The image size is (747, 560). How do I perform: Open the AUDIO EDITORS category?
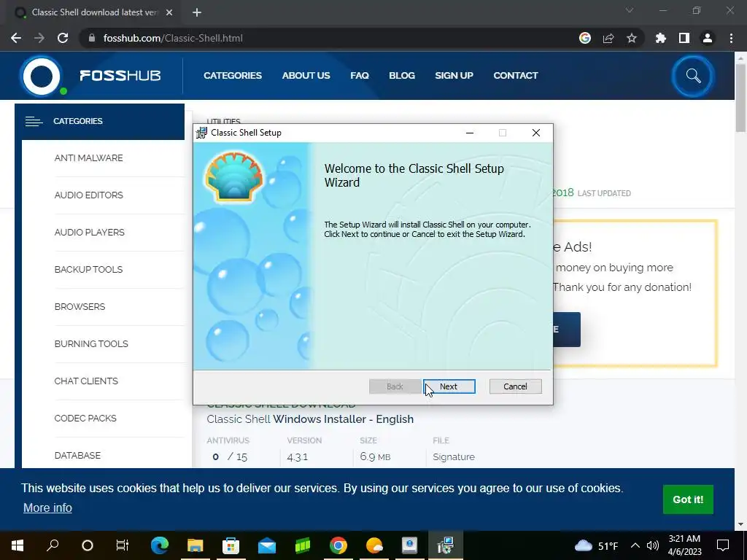pyautogui.click(x=88, y=195)
